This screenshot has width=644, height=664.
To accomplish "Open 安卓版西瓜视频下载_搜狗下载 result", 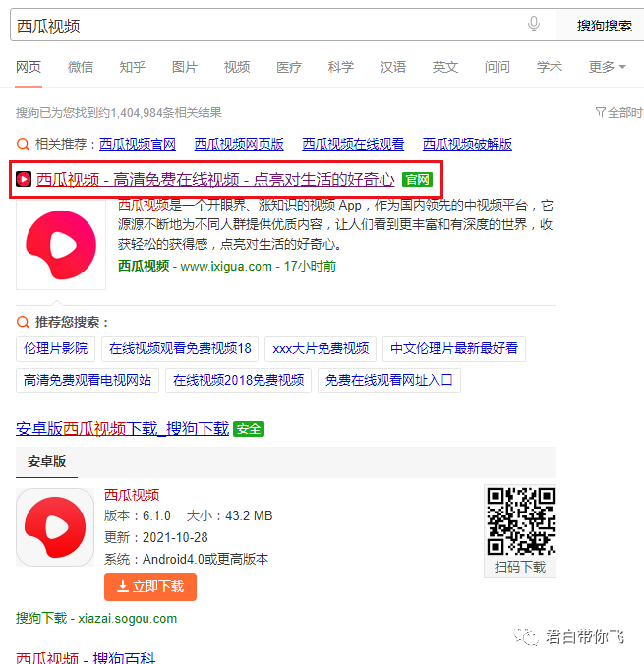I will [x=122, y=429].
